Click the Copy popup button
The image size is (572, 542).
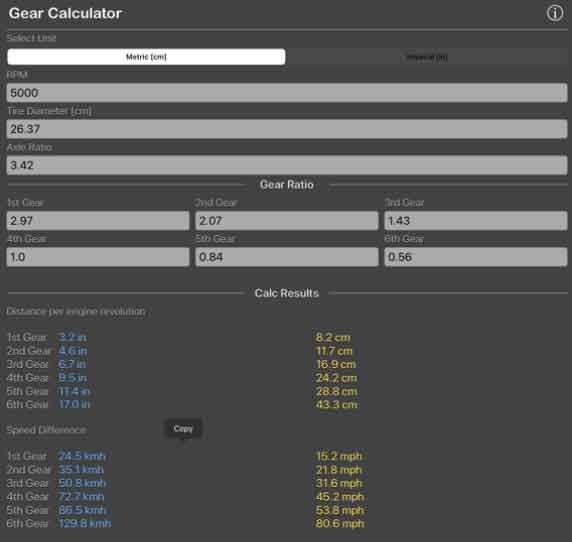(x=183, y=429)
